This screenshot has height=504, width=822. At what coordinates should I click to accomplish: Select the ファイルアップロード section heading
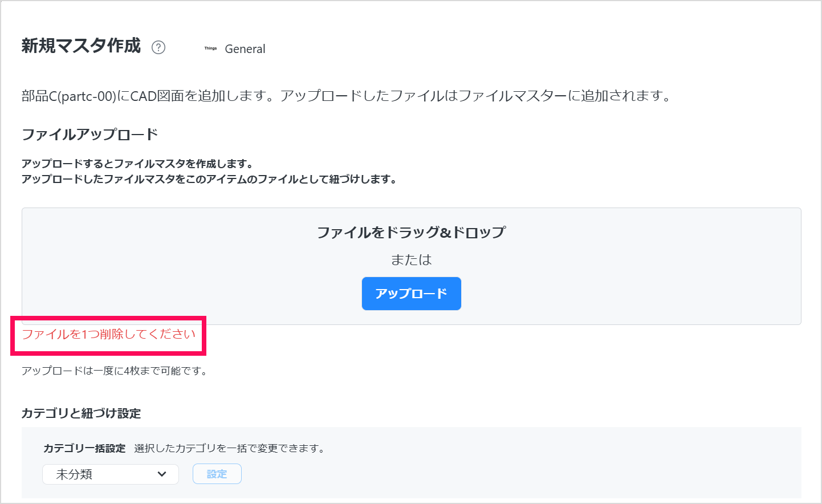click(89, 135)
